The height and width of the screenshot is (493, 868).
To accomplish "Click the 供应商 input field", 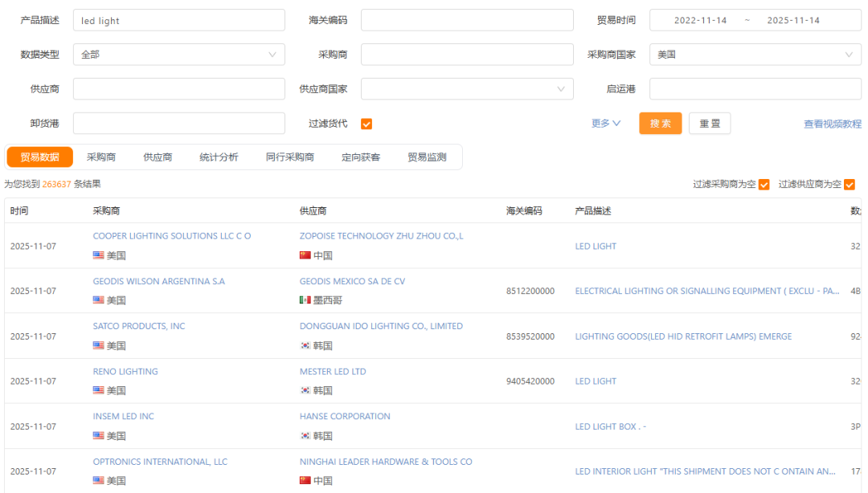I will click(x=178, y=89).
